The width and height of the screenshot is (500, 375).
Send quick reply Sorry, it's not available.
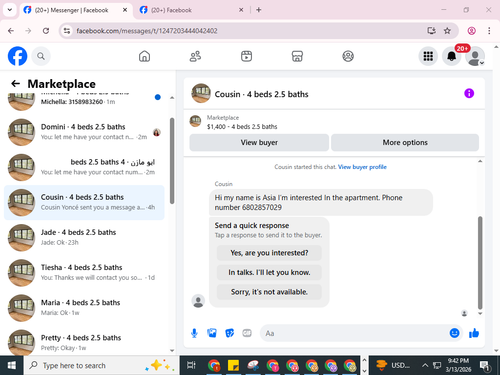pyautogui.click(x=269, y=292)
